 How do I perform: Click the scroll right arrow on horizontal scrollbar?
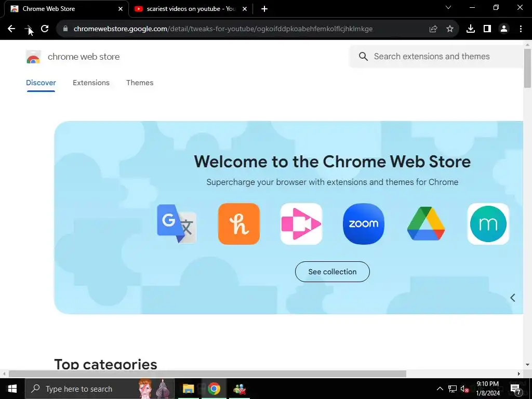(519, 374)
